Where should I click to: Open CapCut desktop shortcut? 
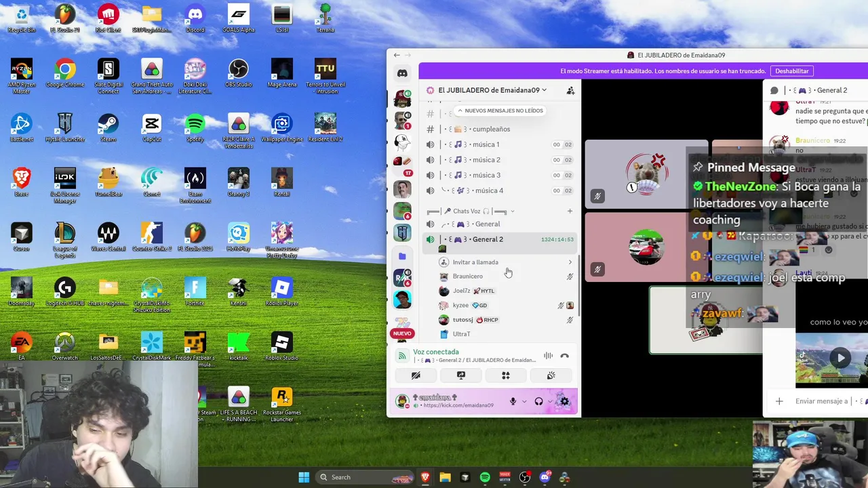click(x=152, y=128)
